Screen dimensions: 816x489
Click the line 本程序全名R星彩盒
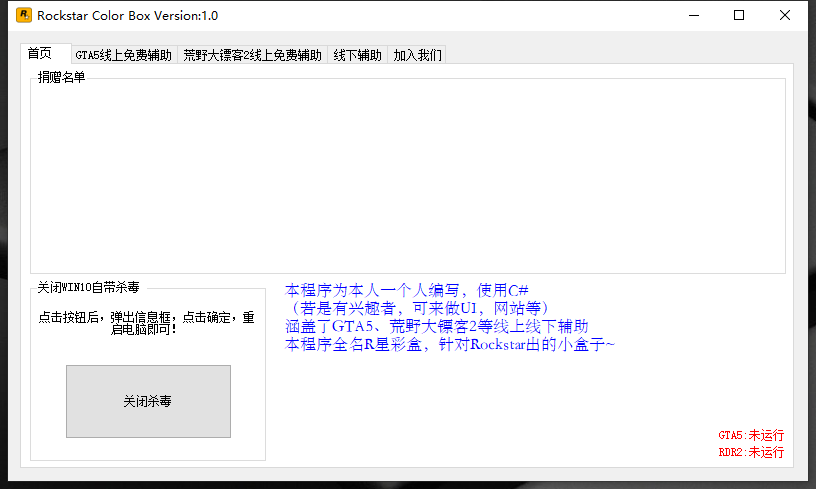click(353, 344)
